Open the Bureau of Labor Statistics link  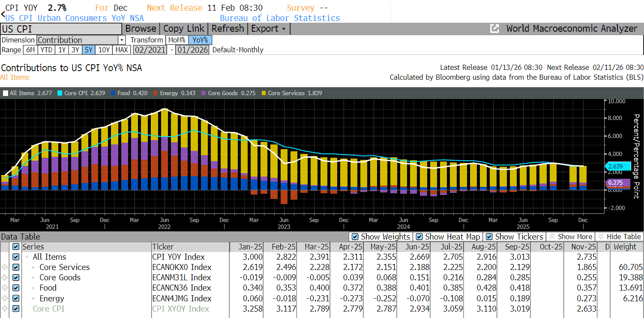click(x=279, y=18)
